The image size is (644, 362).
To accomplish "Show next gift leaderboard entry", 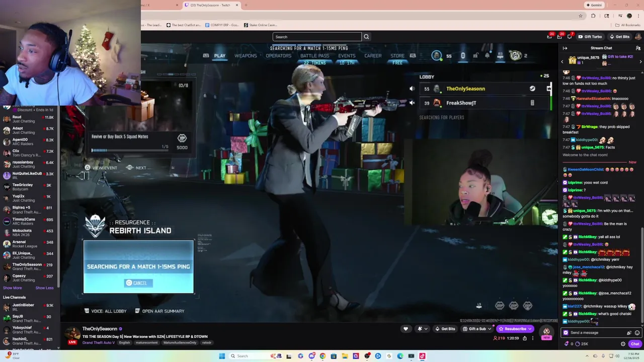I will [x=640, y=61].
